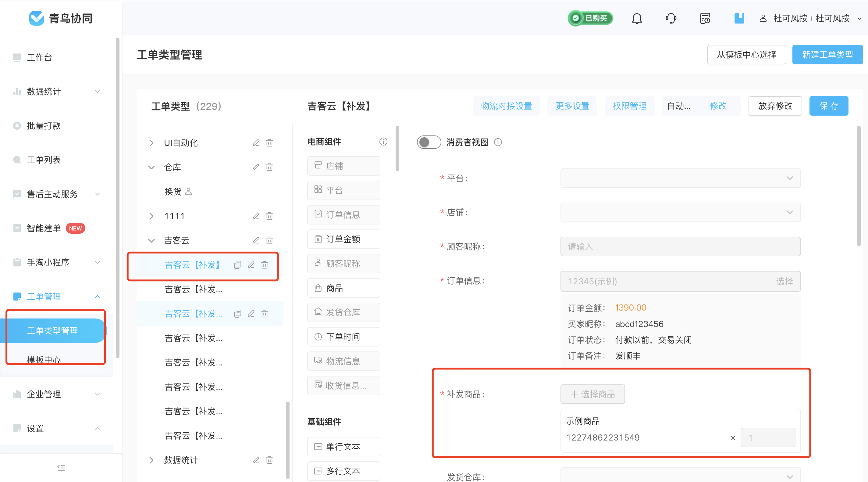Expand the 1111 tree node
Image resolution: width=868 pixels, height=482 pixels.
tap(151, 216)
